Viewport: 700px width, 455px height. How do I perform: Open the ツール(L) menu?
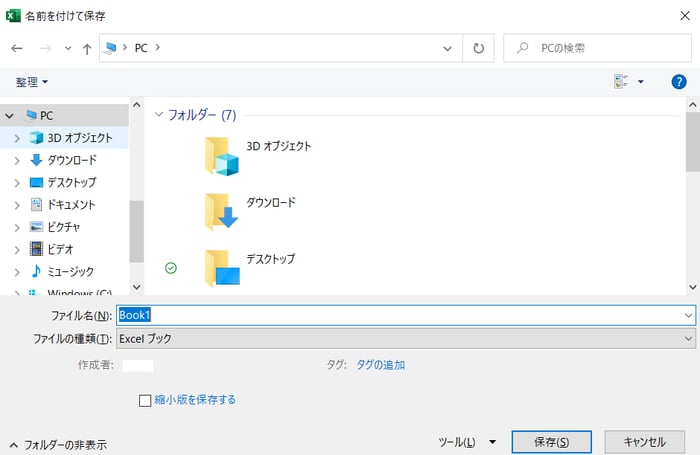467,442
